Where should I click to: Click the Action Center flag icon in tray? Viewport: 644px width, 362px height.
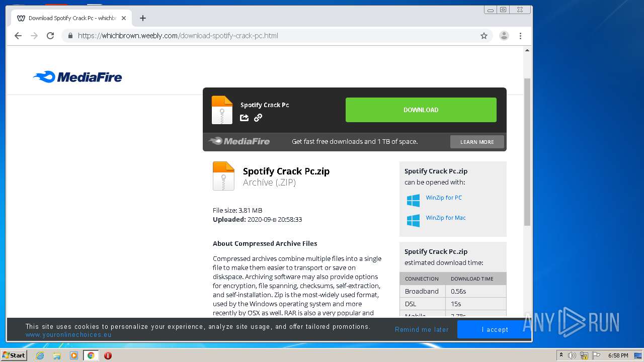596,355
